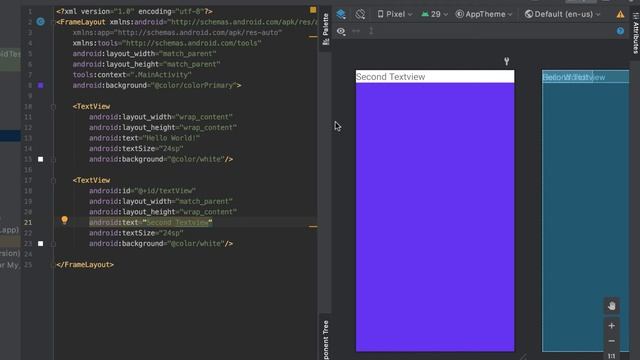Image resolution: width=640 pixels, height=360 pixels.
Task: Click layout_width="match_parent" on line 19
Action: pos(161,201)
